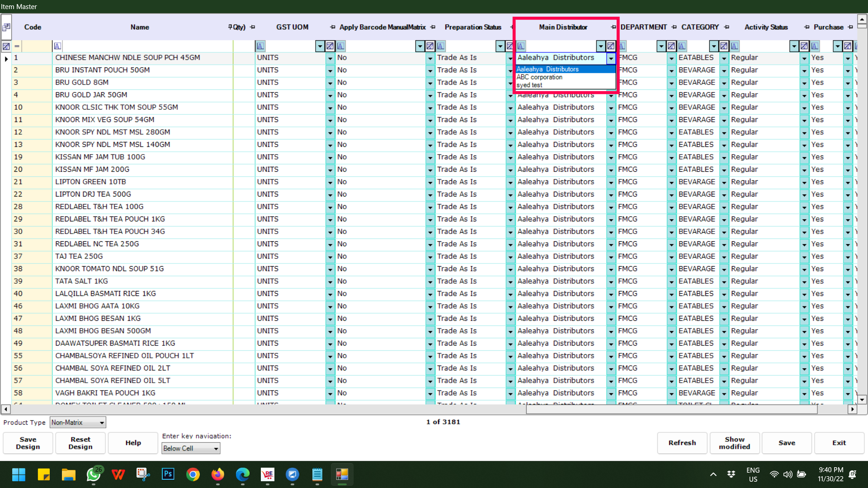Toggle the pin on the DEPARTMENT column header
Image resolution: width=868 pixels, height=488 pixels.
[674, 27]
